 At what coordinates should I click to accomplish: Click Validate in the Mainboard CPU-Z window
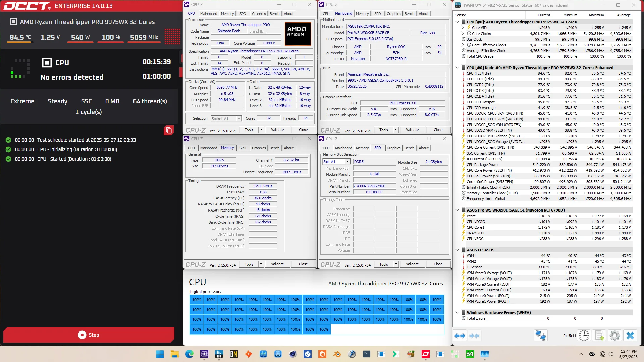point(412,130)
